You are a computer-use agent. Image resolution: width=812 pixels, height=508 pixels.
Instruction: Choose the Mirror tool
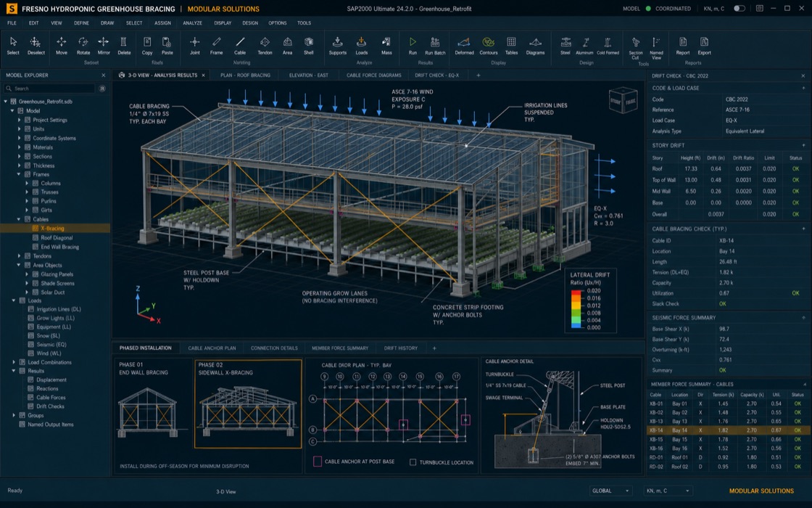click(x=104, y=46)
